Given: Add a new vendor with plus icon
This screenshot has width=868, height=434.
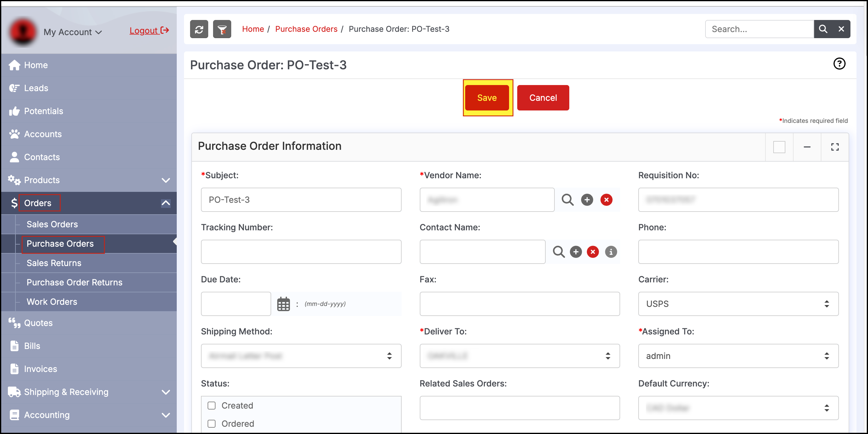Looking at the screenshot, I should tap(587, 200).
